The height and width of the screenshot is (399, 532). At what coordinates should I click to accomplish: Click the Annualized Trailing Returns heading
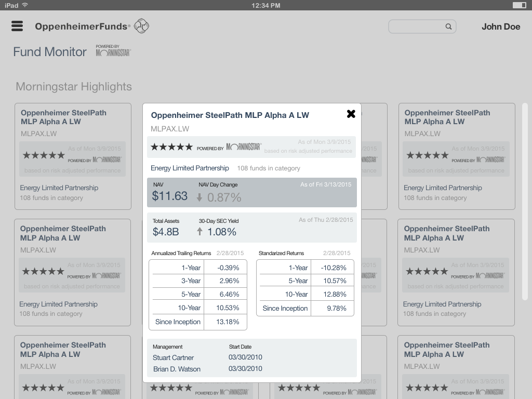click(181, 253)
